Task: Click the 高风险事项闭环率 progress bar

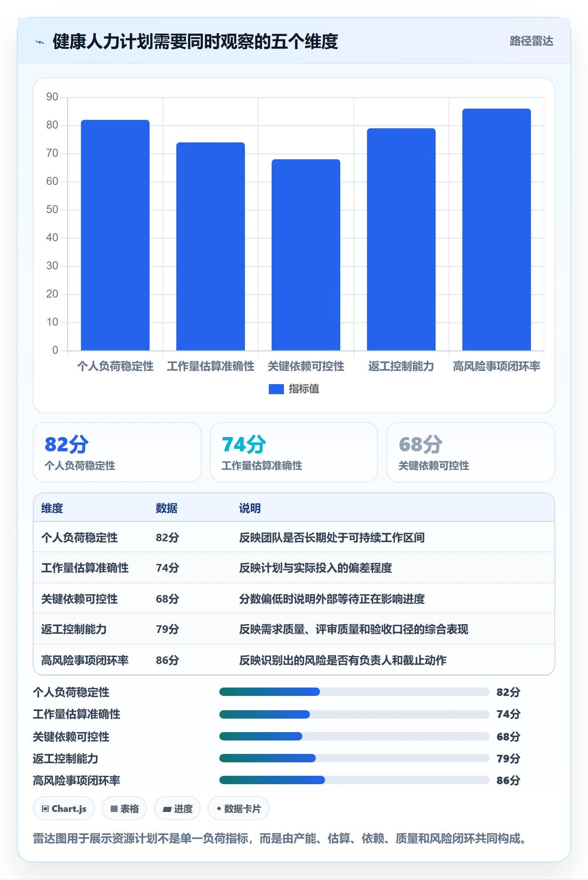Action: [x=354, y=780]
